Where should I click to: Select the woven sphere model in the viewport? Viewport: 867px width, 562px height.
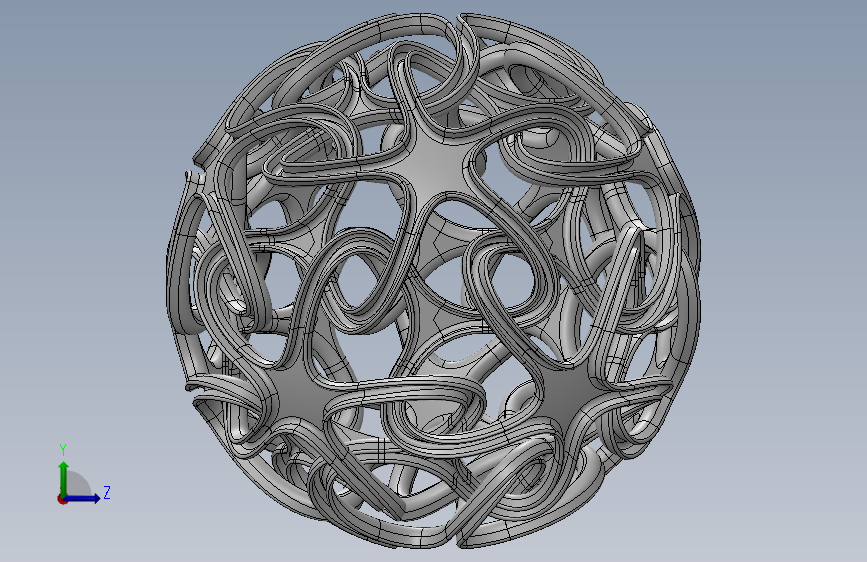click(x=434, y=280)
